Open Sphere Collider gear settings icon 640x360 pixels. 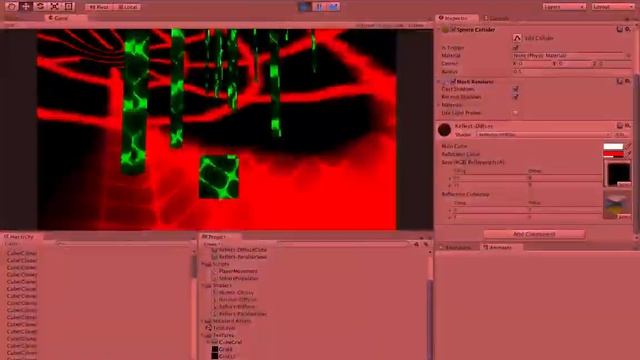point(628,29)
